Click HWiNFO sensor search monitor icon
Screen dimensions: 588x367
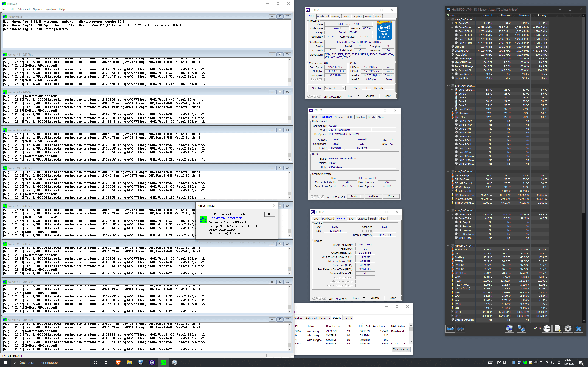[x=509, y=329]
